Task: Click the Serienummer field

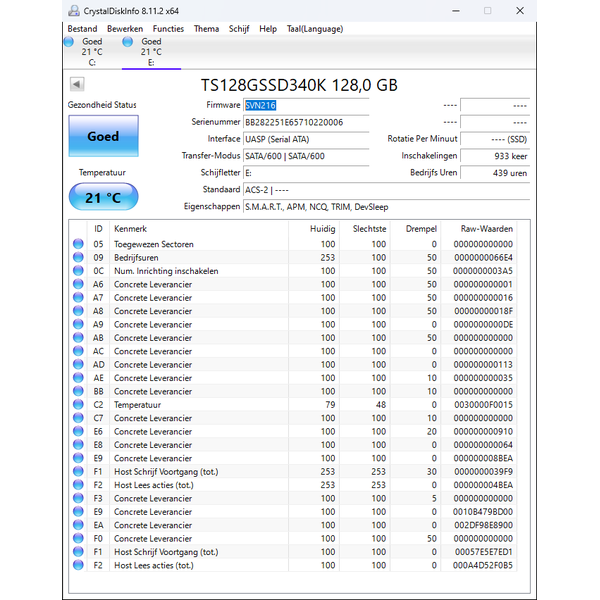Action: 306,122
